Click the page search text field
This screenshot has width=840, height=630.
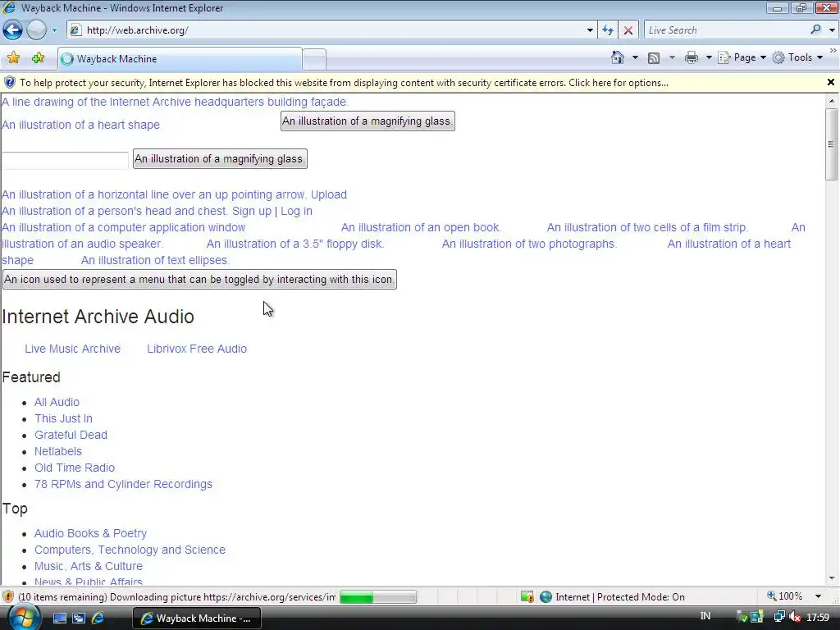click(x=65, y=160)
